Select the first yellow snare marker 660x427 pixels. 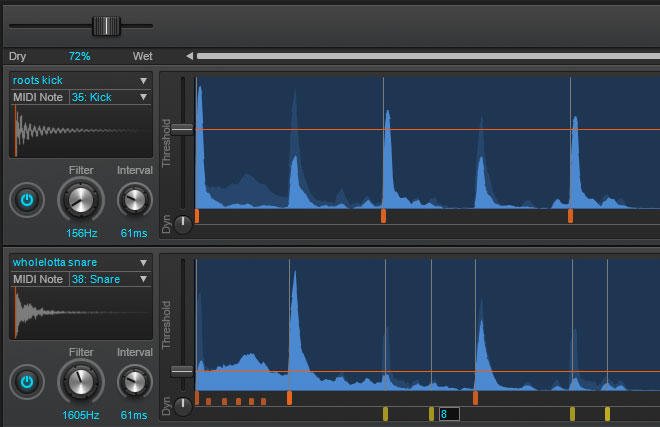[x=386, y=414]
